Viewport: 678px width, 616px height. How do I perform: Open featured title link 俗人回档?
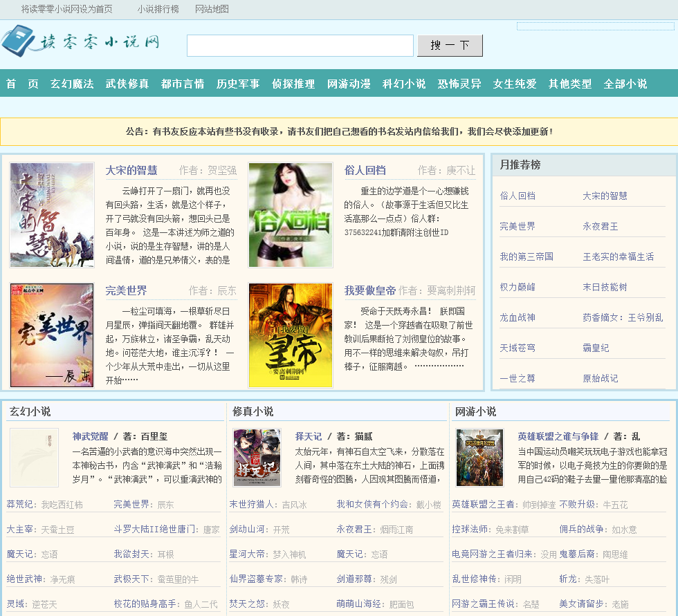pos(365,170)
